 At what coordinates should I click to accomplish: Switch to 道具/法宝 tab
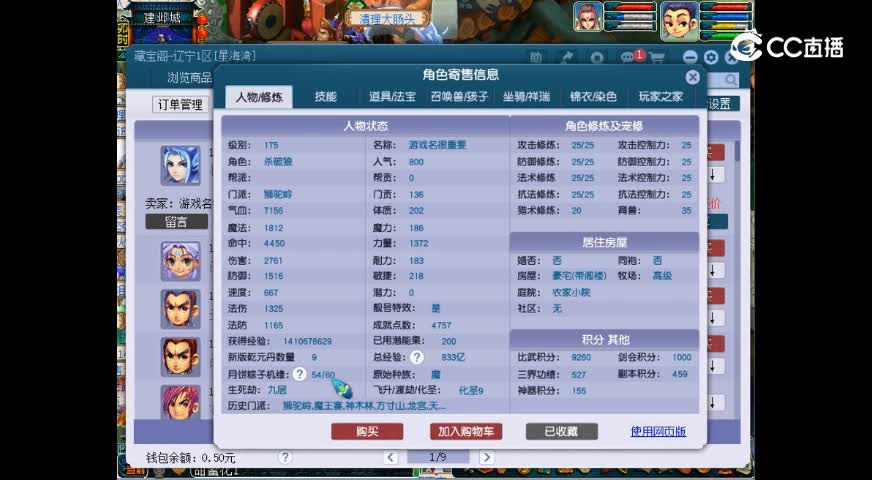pyautogui.click(x=392, y=97)
